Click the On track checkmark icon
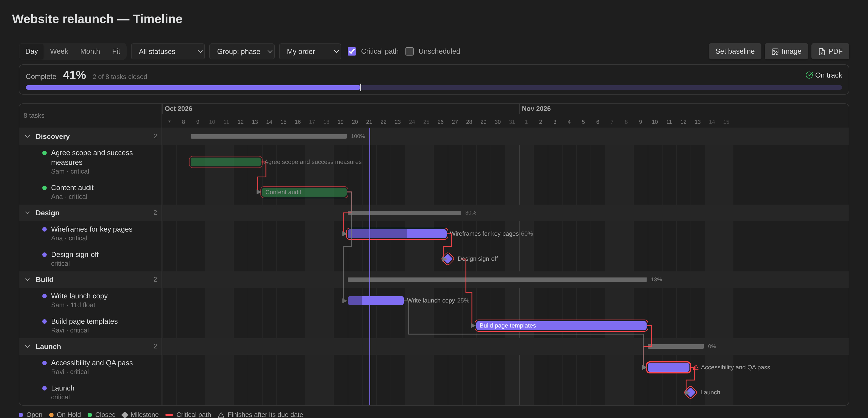This screenshot has height=418, width=868. click(x=809, y=75)
